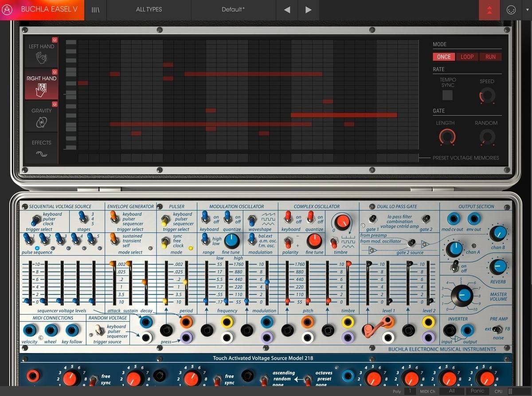
Task: Click the Left Hand gesture icon
Action: coord(41,57)
